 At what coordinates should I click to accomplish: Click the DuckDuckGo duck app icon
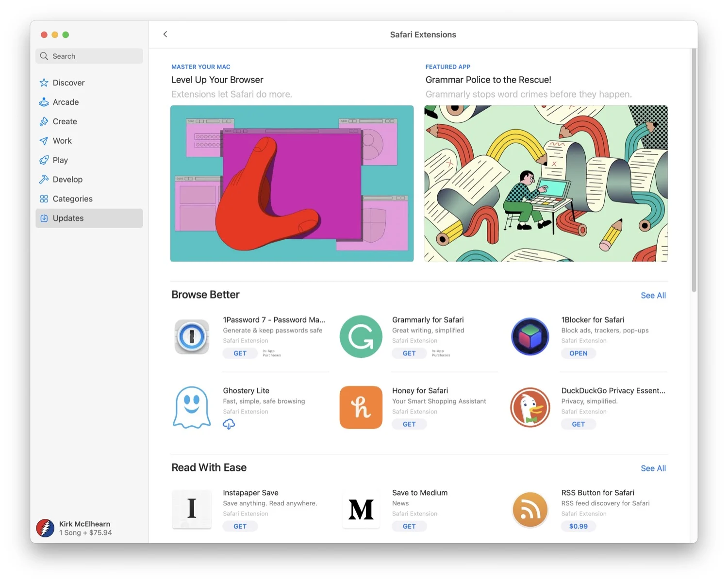(x=530, y=407)
